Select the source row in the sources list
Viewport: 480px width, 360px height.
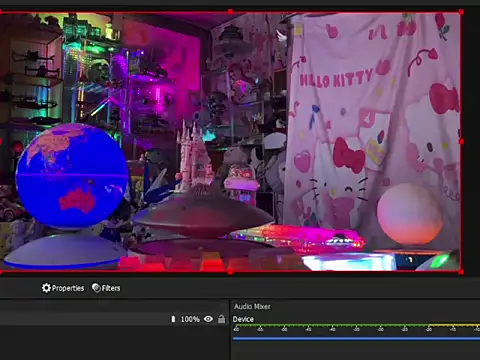point(114,319)
